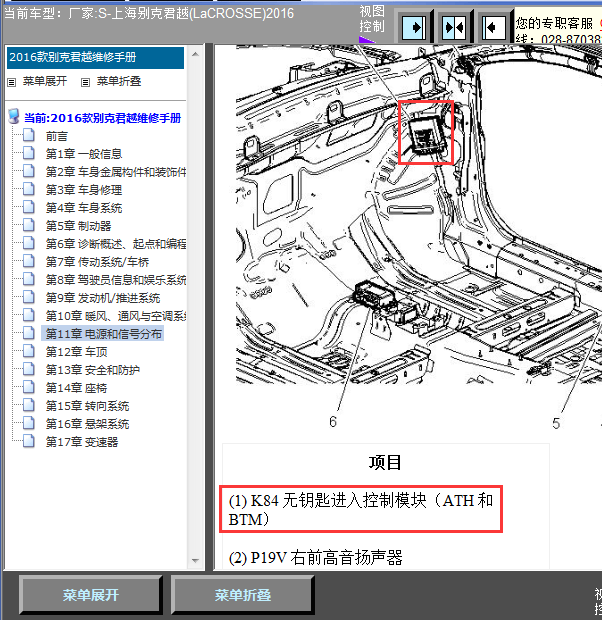Open 第13章 安全和防护 chapter
This screenshot has height=620, width=602.
pyautogui.click(x=93, y=370)
